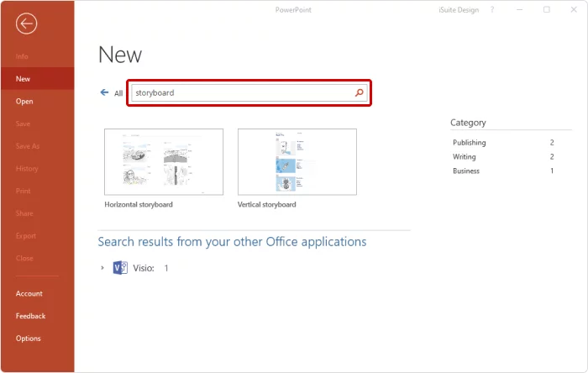Click the circular back arrow icon
This screenshot has height=373, width=588.
(26, 24)
